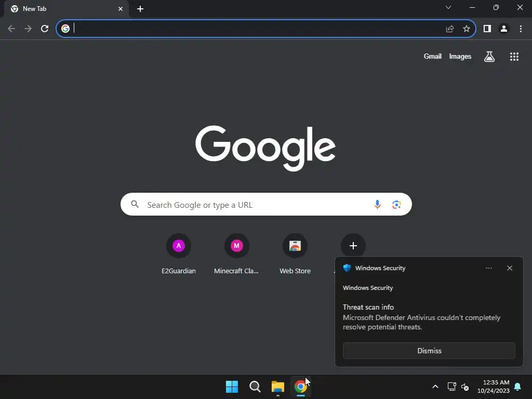
Task: Reload the page with the refresh icon
Action: click(45, 29)
